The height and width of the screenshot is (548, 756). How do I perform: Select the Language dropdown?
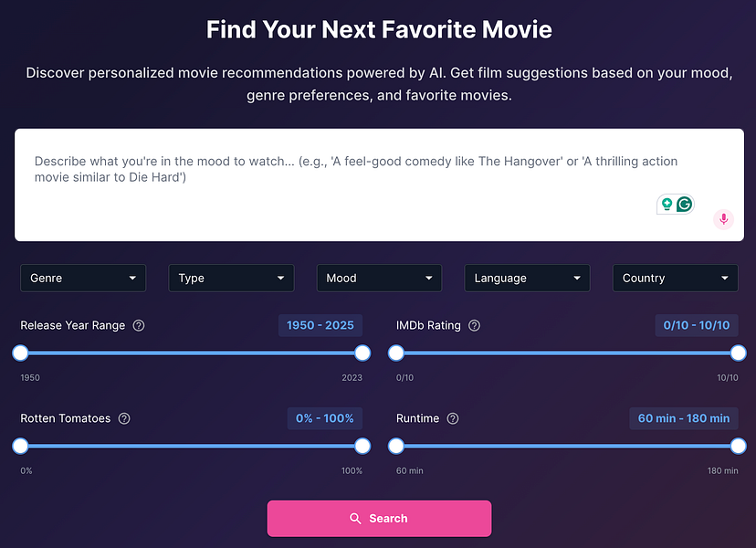[x=527, y=278]
